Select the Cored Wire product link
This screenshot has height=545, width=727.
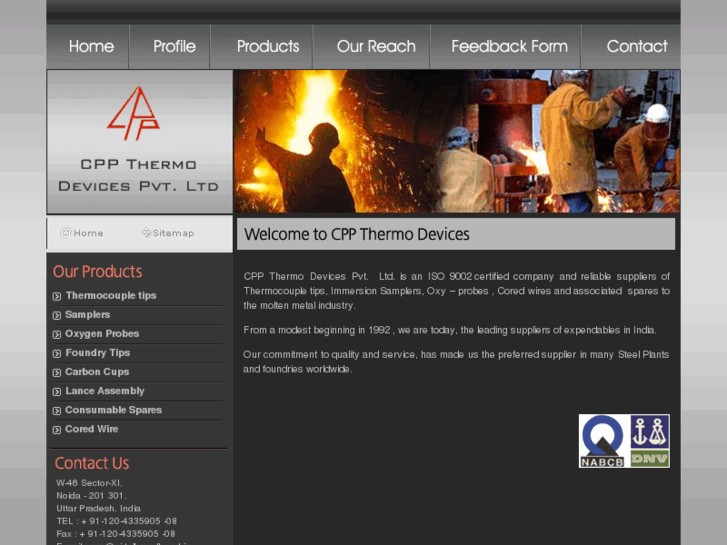(92, 429)
